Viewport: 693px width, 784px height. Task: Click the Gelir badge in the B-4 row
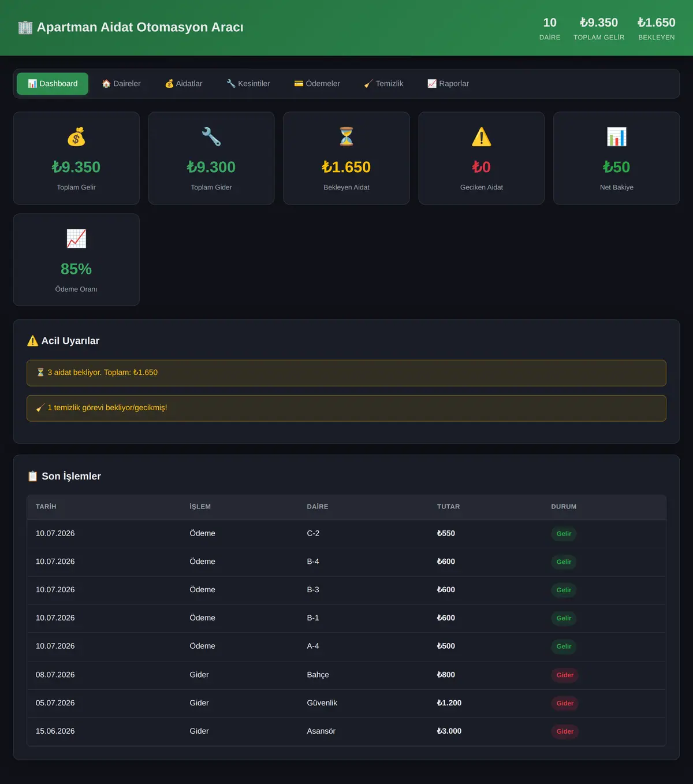[564, 562]
